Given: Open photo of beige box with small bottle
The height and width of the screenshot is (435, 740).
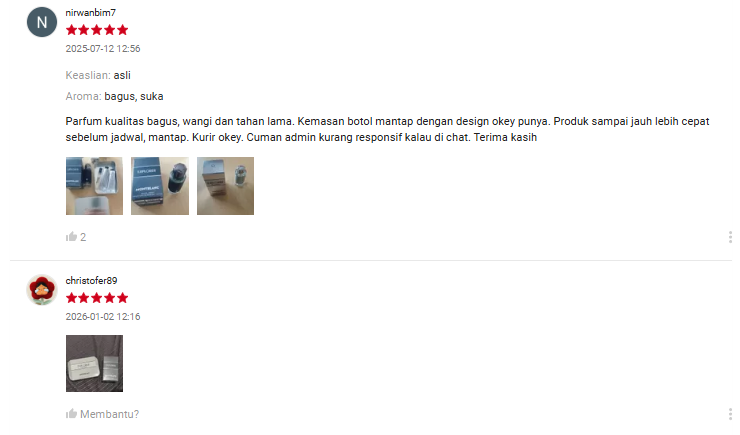Looking at the screenshot, I should point(226,186).
